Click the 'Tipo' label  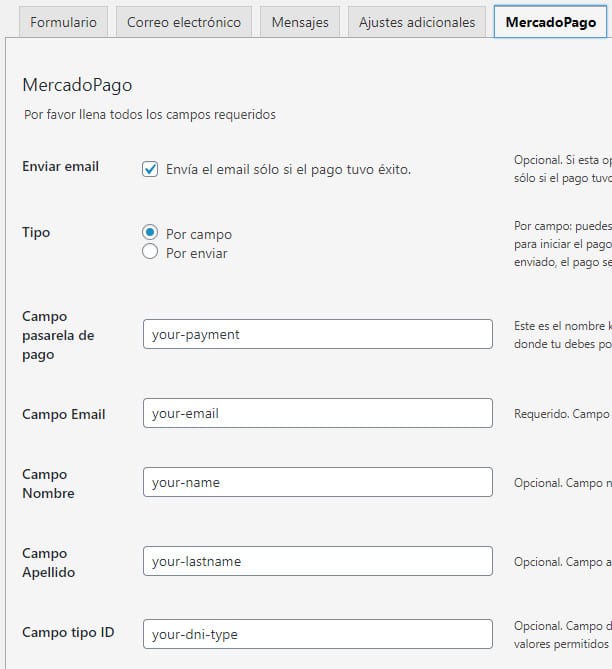pyautogui.click(x=36, y=233)
